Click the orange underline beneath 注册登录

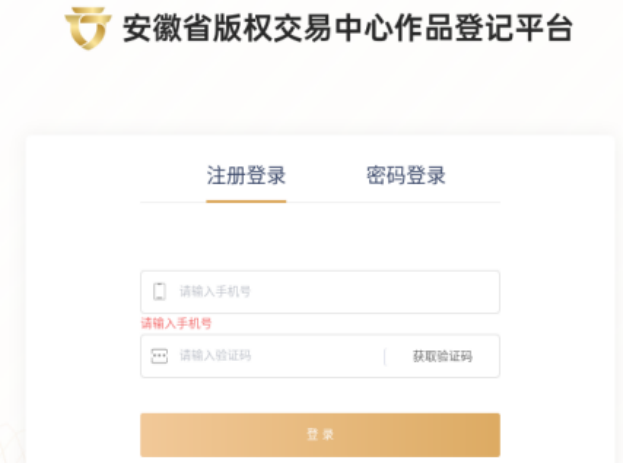pos(246,201)
